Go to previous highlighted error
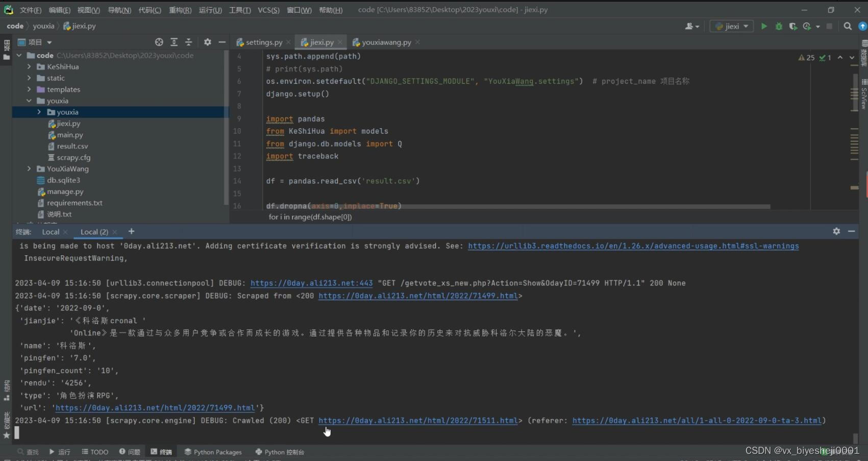Viewport: 868px width, 461px height. 840,58
